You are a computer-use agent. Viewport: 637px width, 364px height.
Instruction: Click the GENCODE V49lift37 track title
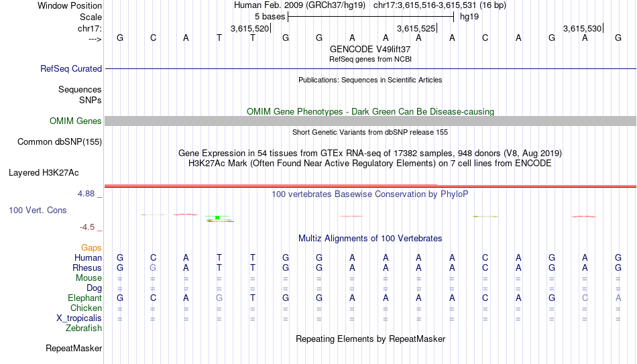370,49
